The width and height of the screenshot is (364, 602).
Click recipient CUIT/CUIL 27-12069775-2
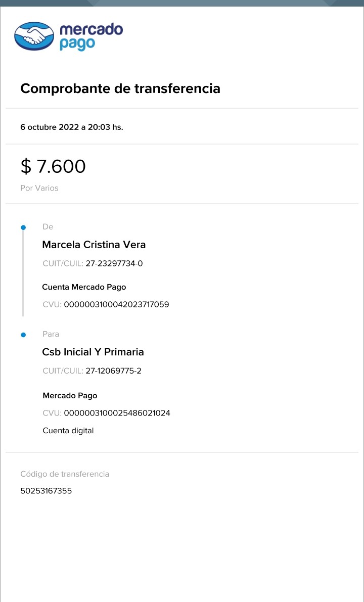pyautogui.click(x=113, y=371)
